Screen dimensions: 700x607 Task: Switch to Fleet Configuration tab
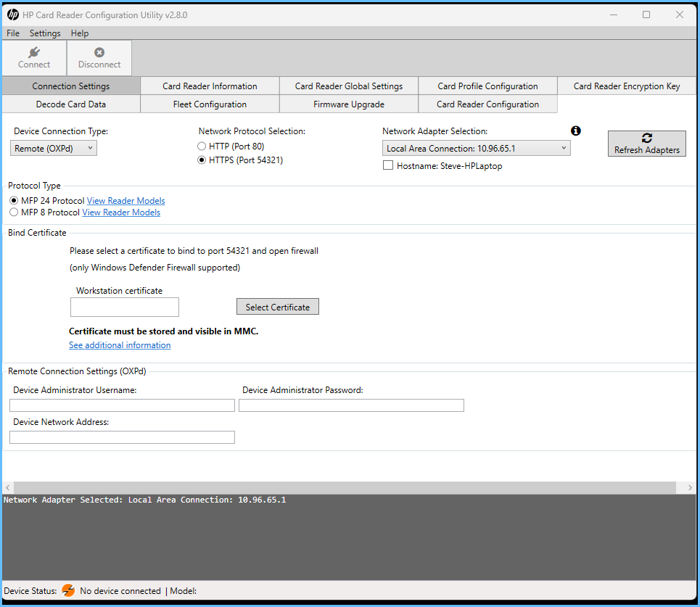(x=210, y=104)
